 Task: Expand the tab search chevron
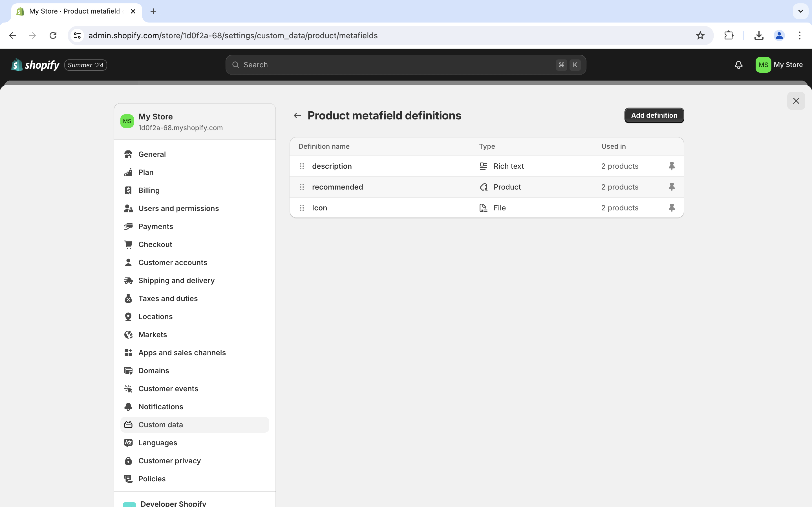(800, 11)
